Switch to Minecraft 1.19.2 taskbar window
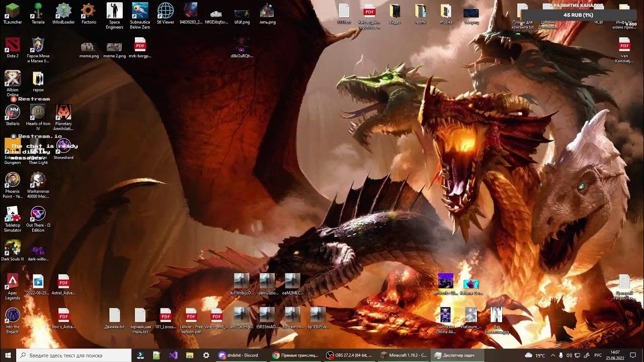644x362 pixels. point(403,355)
